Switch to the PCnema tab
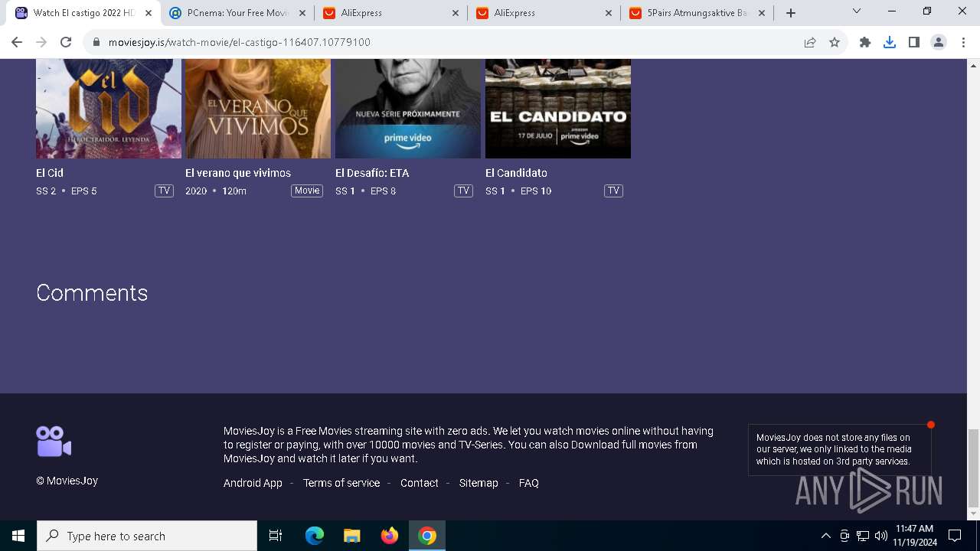The height and width of the screenshot is (551, 980). [237, 13]
